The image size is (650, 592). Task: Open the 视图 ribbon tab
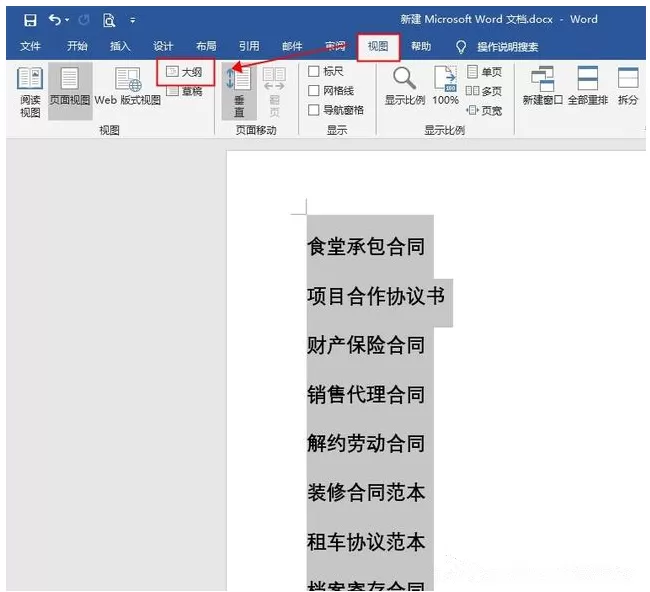pos(378,46)
